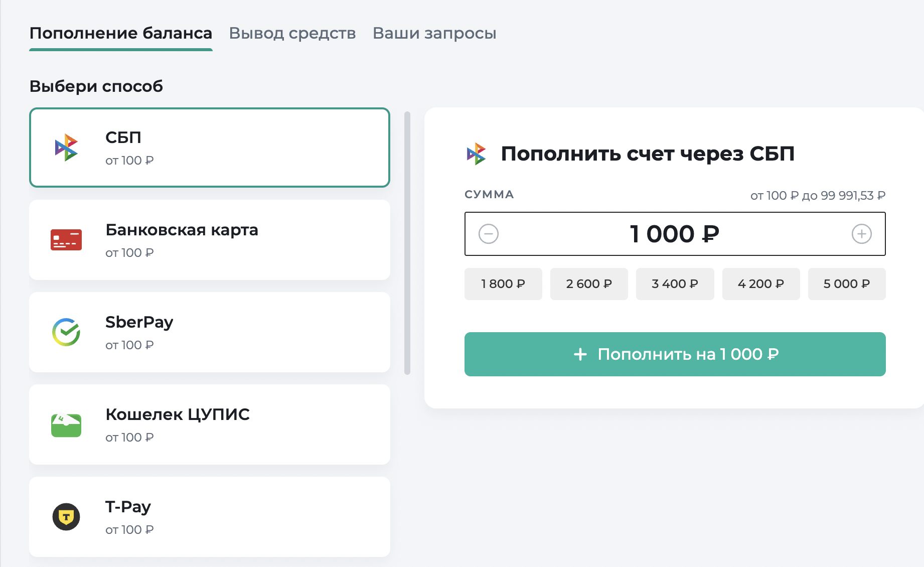Click the 1 000 ₽ amount input field
Image resolution: width=924 pixels, height=567 pixels.
(x=675, y=234)
